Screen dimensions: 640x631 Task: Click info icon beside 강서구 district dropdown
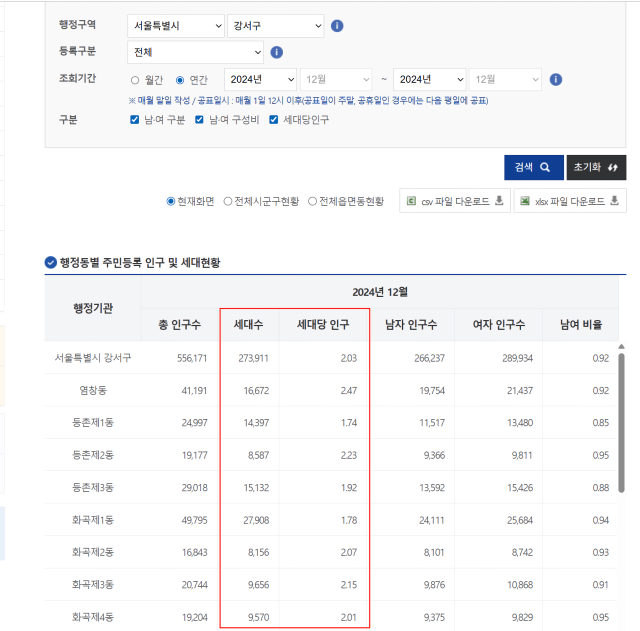[337, 26]
